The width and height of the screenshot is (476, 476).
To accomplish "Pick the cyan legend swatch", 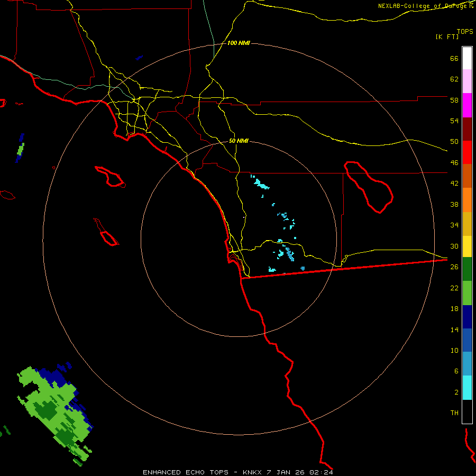I will [x=467, y=388].
